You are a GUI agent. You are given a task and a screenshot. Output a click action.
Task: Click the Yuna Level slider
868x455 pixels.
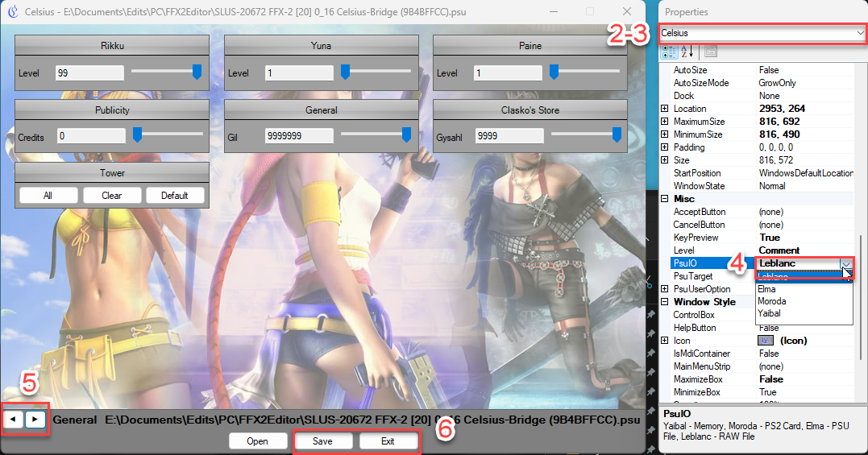coord(375,72)
